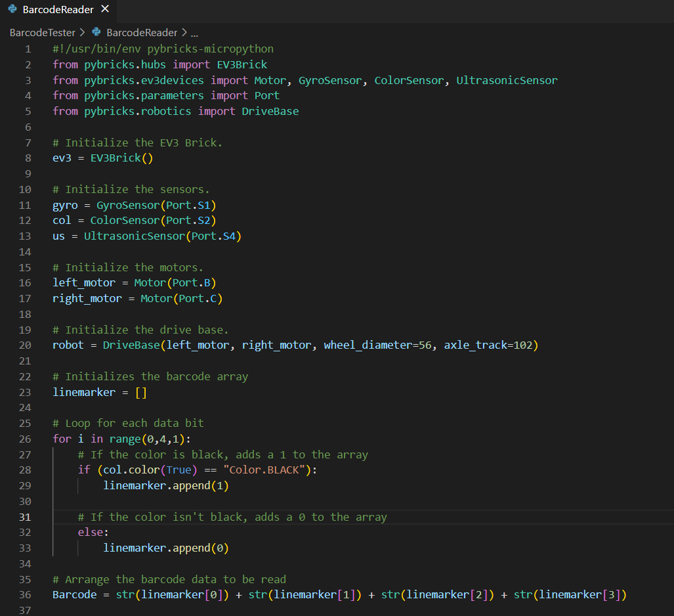Image resolution: width=674 pixels, height=616 pixels.
Task: Click 'Motor(Port.C)' on line 17
Action: tap(181, 299)
